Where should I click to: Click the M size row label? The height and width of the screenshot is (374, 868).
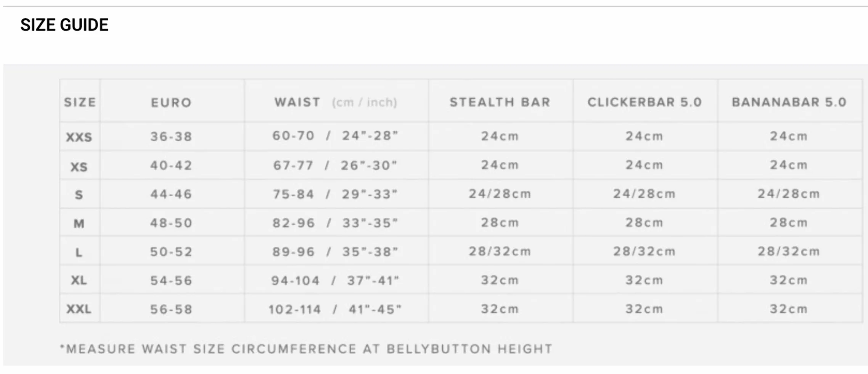tap(79, 223)
